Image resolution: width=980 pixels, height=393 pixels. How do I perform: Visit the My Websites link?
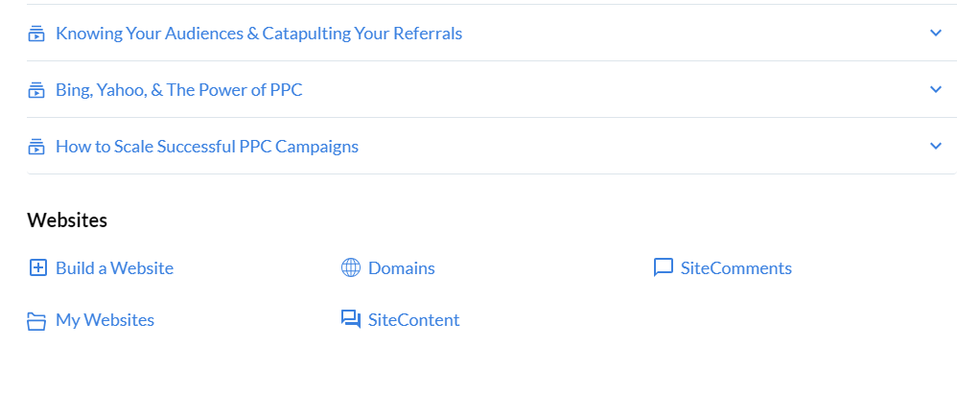105,320
